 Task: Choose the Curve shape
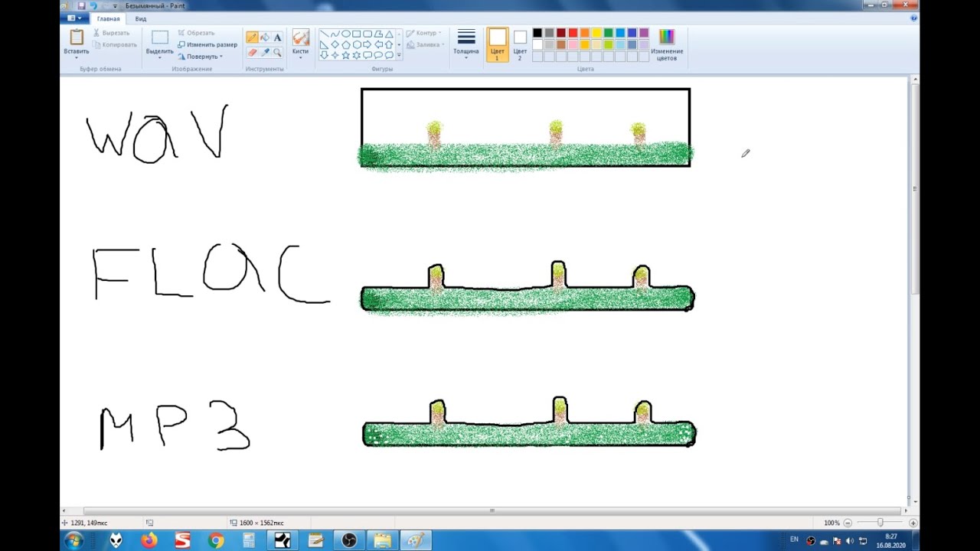(335, 34)
